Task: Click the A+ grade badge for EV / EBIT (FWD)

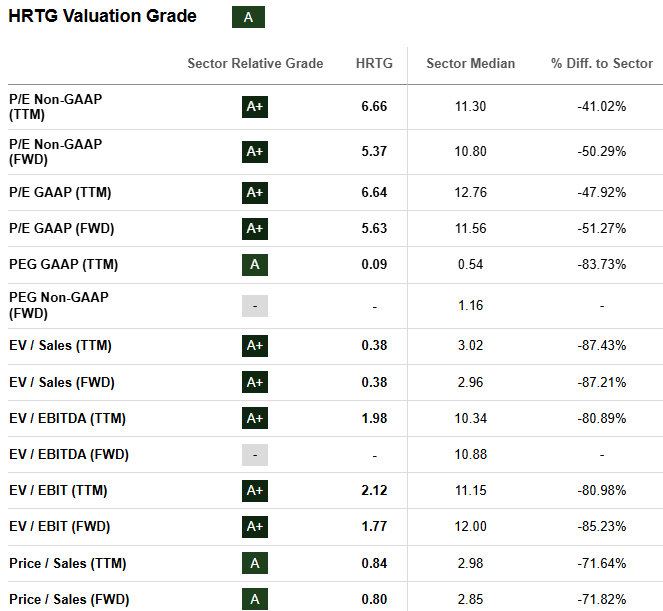Action: click(x=255, y=527)
